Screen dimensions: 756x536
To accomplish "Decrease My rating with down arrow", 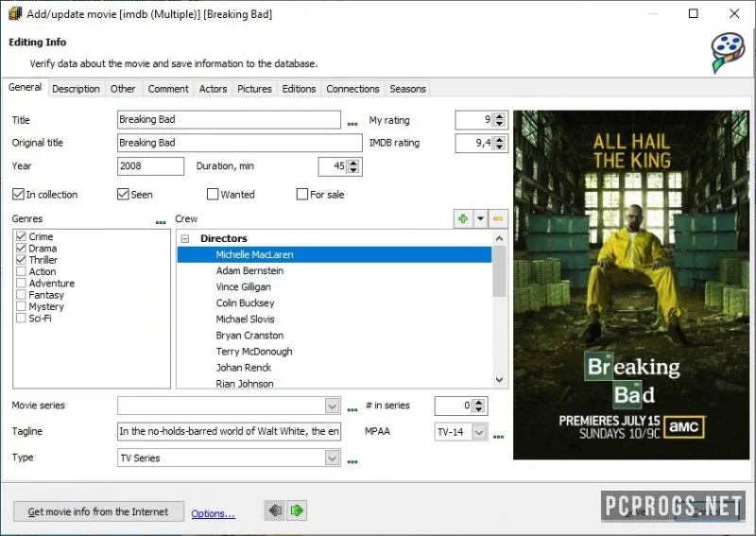I will tap(500, 124).
